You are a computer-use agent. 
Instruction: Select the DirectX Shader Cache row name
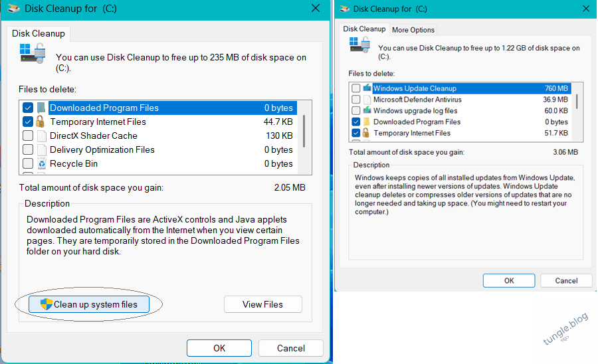coord(94,136)
